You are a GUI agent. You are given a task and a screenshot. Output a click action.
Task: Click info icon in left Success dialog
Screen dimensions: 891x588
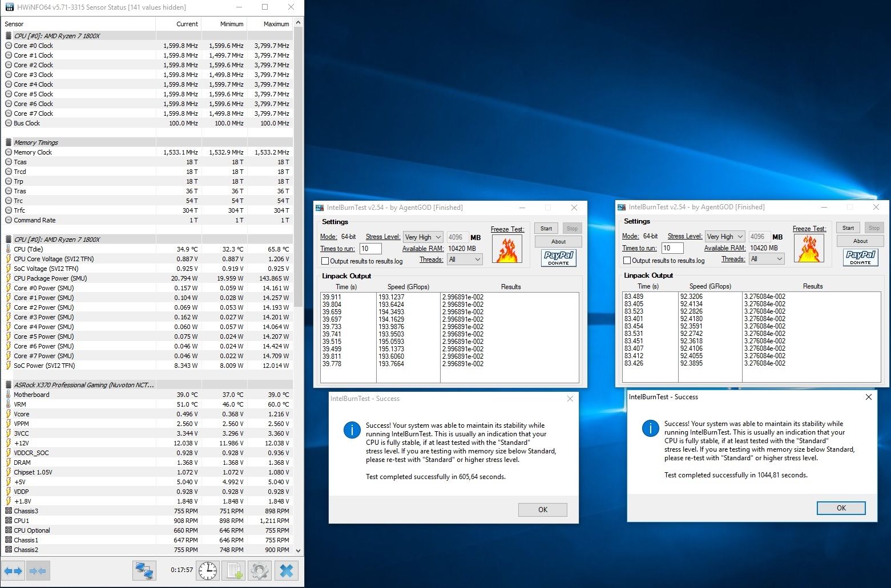[x=352, y=430]
